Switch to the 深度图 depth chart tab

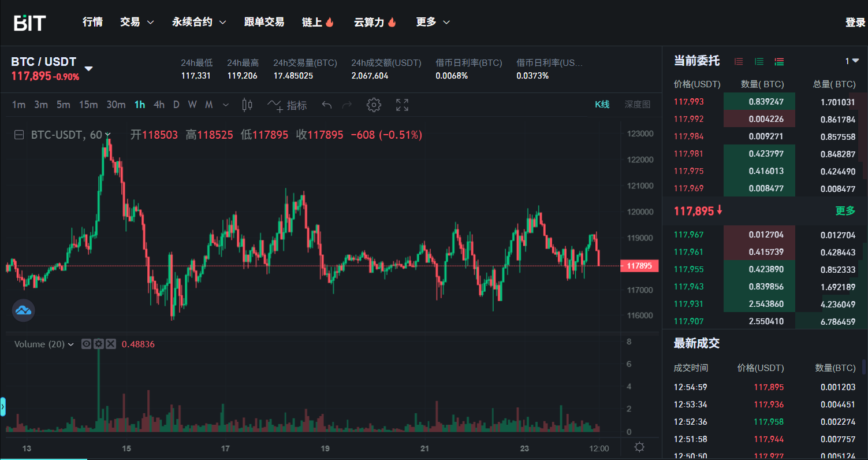tap(637, 105)
